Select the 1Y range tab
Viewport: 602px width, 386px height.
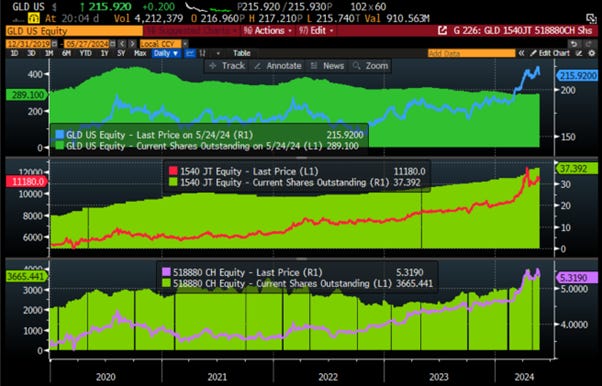pyautogui.click(x=104, y=53)
